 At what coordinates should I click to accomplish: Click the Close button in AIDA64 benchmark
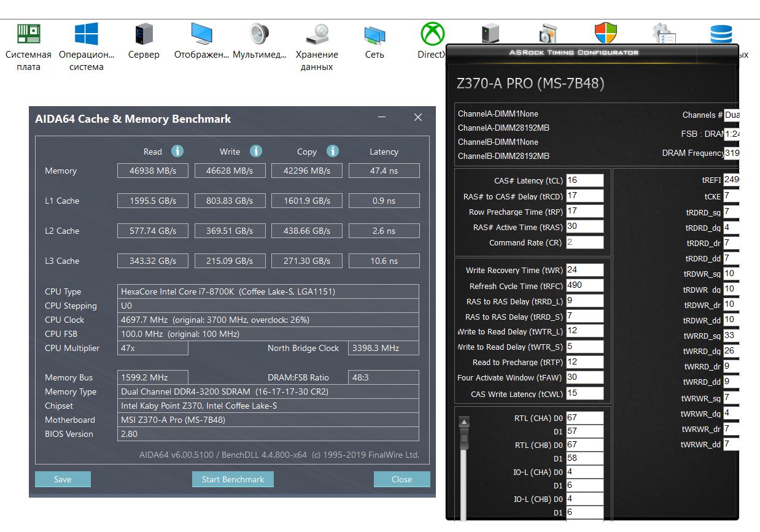click(402, 479)
